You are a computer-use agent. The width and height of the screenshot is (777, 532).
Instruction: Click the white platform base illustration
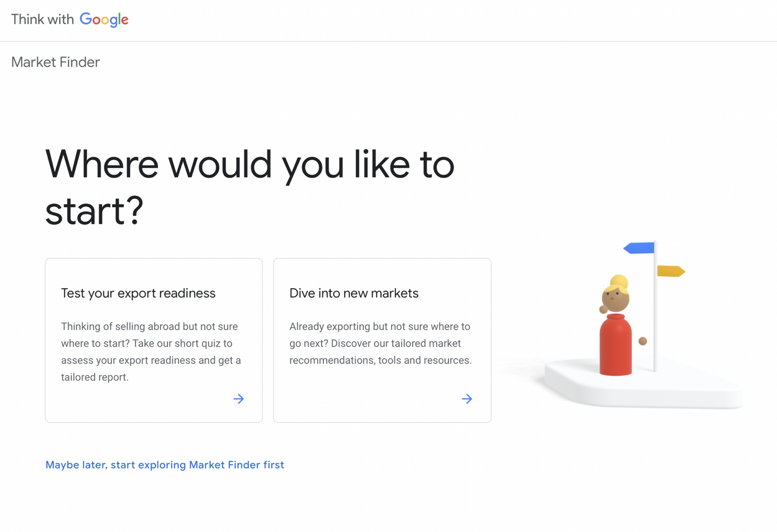643,384
